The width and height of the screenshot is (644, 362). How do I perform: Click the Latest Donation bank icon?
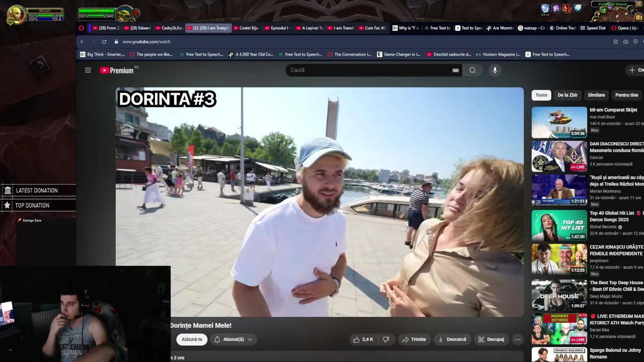pyautogui.click(x=8, y=190)
